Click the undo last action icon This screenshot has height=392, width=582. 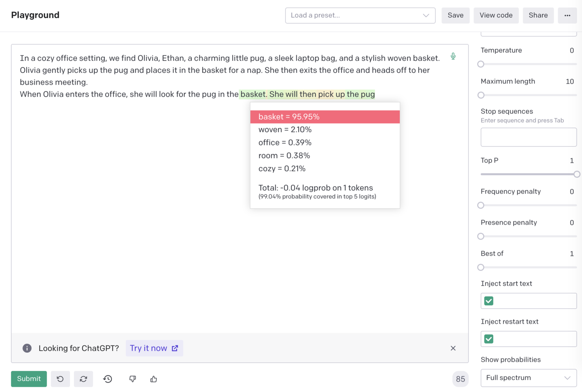(60, 379)
